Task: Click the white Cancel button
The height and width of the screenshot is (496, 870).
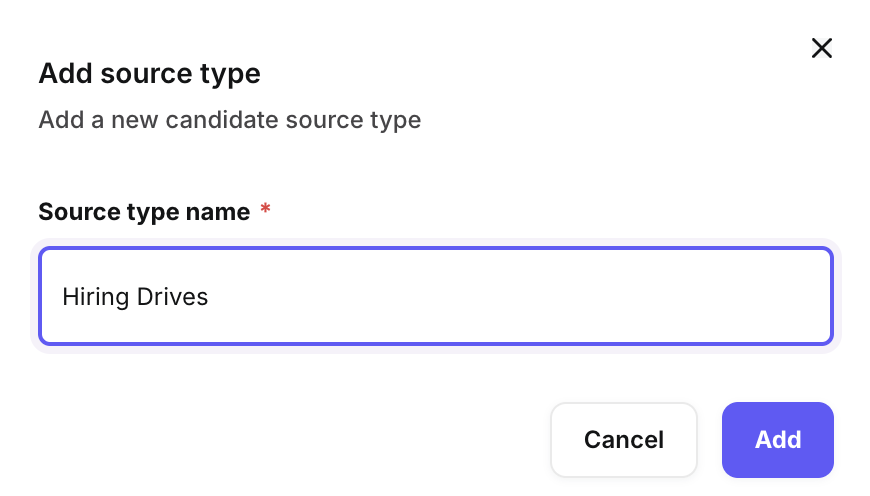Action: coord(623,440)
